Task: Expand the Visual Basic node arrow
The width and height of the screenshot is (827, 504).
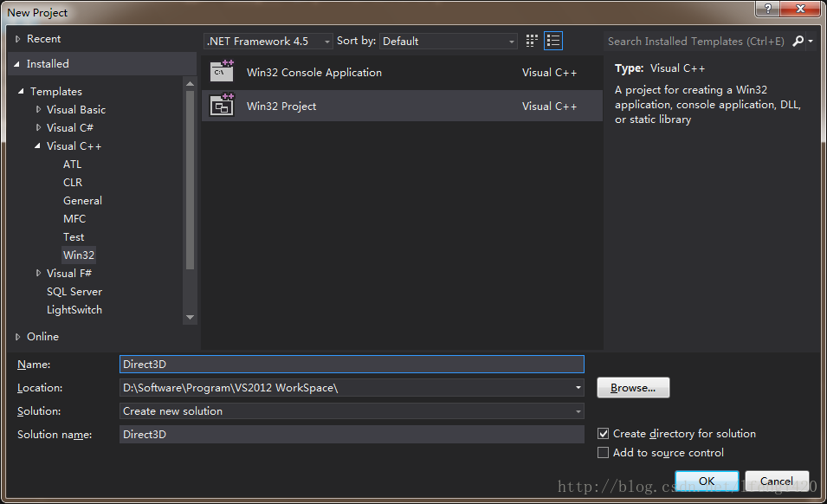Action: [38, 110]
